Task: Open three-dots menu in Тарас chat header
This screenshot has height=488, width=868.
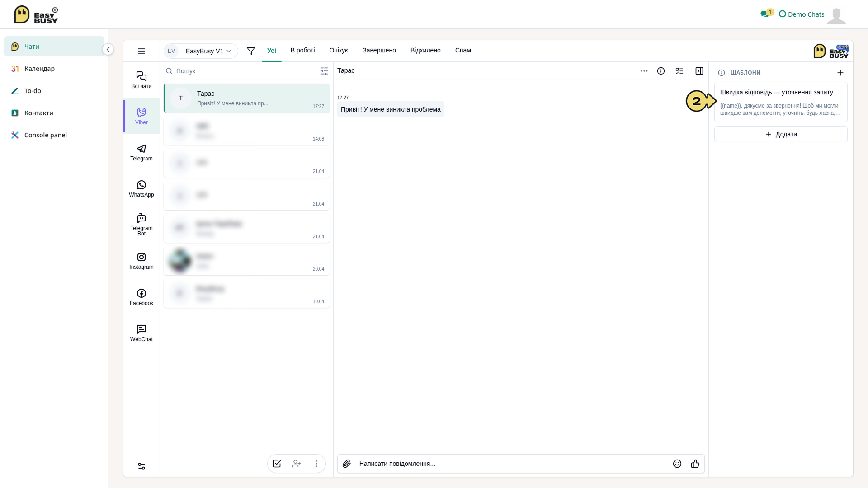Action: coord(644,71)
